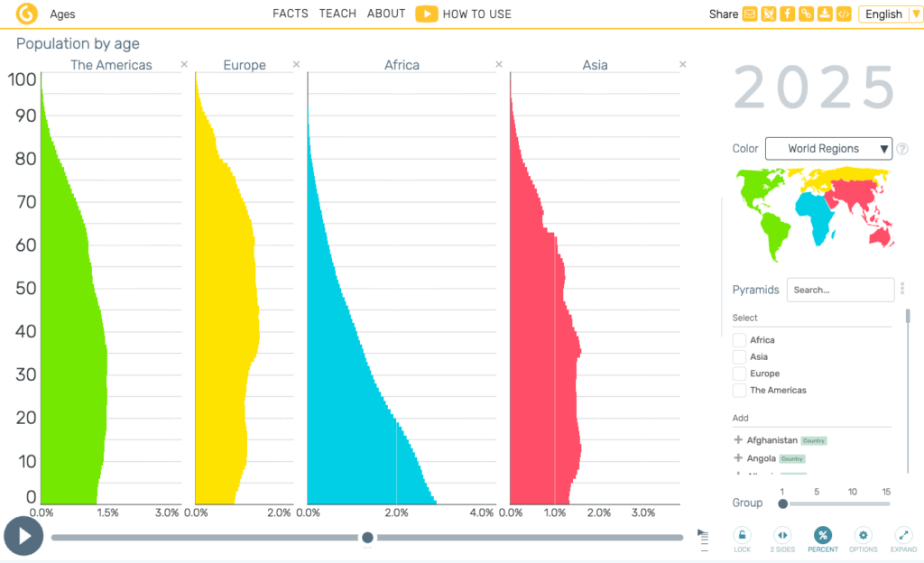Share the chart on Twitter/X
This screenshot has width=924, height=563.
coord(769,14)
